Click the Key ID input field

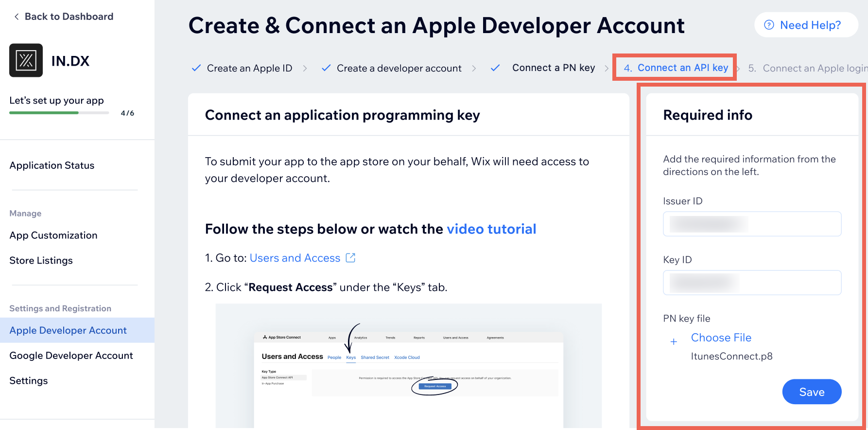click(x=752, y=283)
